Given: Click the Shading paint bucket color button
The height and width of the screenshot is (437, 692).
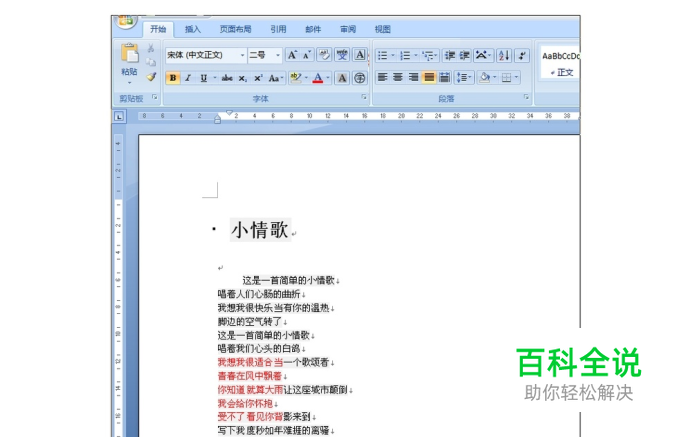Looking at the screenshot, I should point(485,78).
